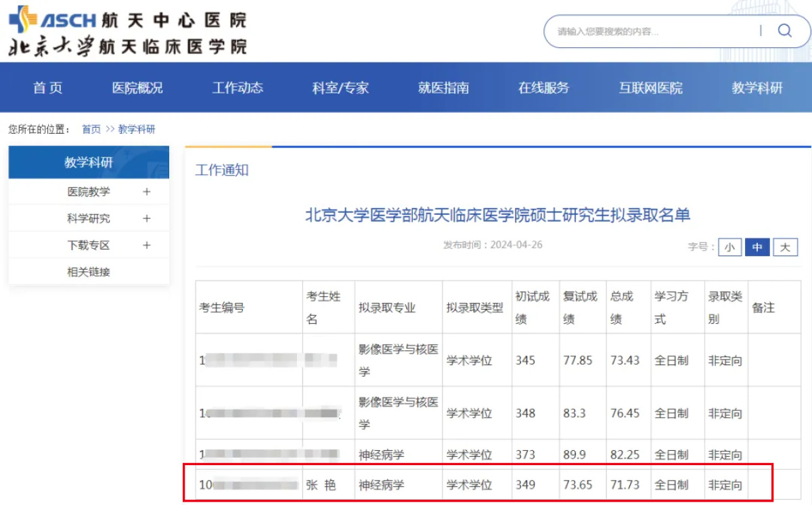Click the search magnifier icon
The width and height of the screenshot is (812, 505).
(x=784, y=31)
